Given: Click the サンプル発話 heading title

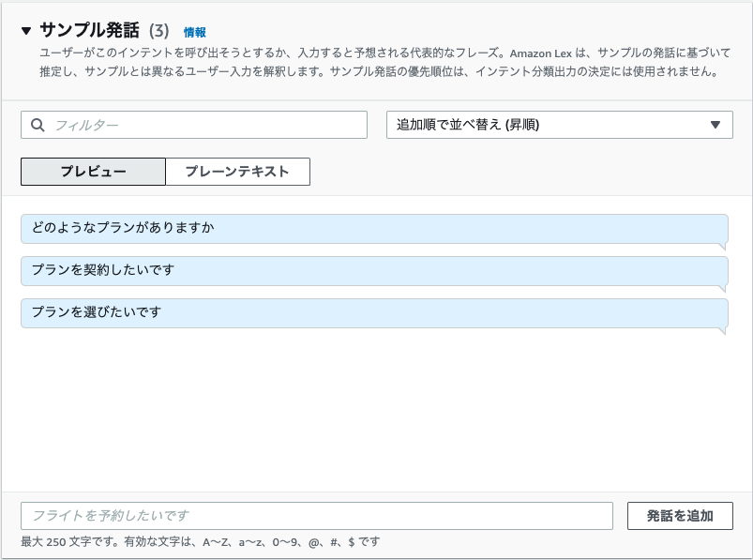Looking at the screenshot, I should (90, 30).
